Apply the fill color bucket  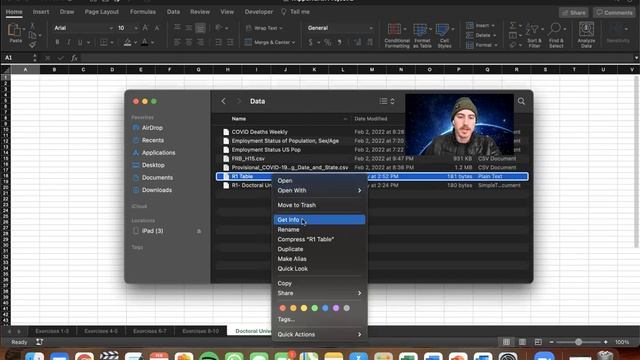tap(127, 42)
